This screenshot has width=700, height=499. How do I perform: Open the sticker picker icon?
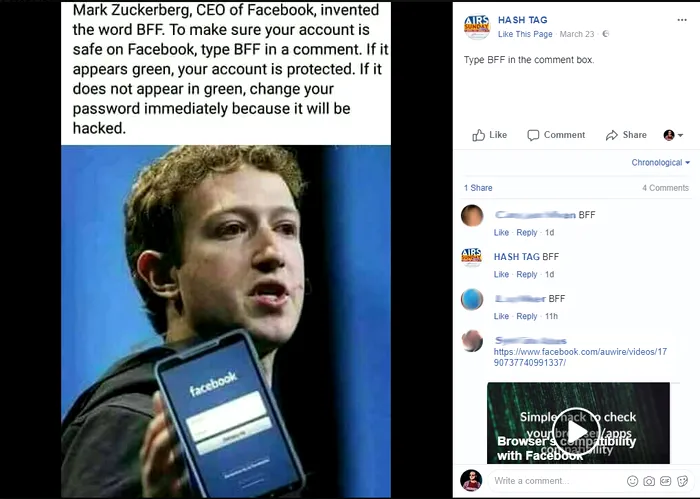[x=682, y=481]
